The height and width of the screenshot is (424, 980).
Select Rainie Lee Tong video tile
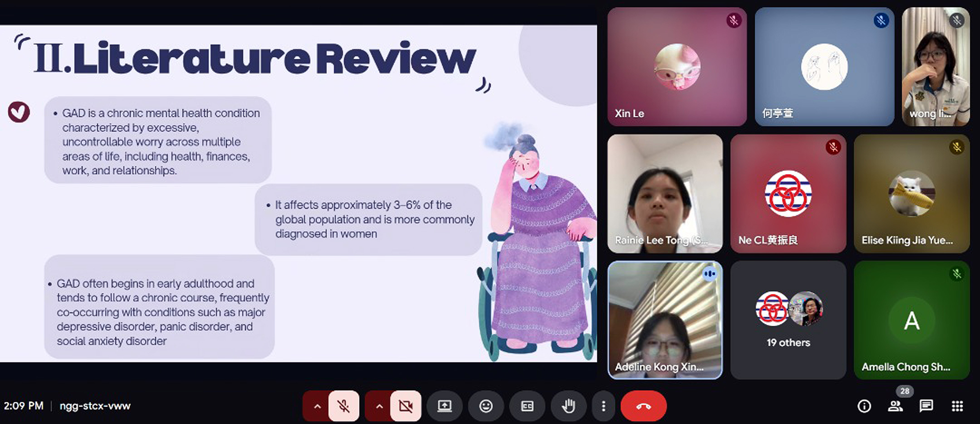[x=665, y=193]
